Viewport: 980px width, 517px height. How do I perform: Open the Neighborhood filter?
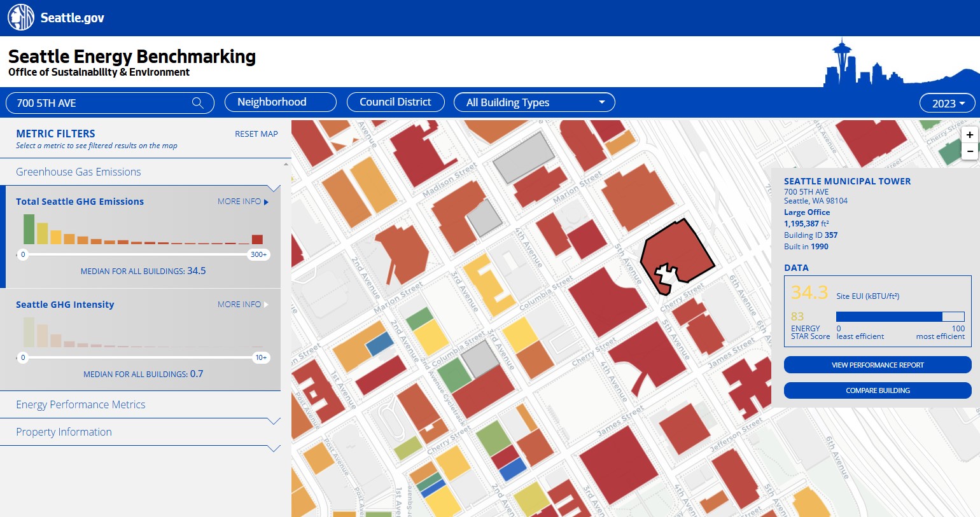point(281,102)
